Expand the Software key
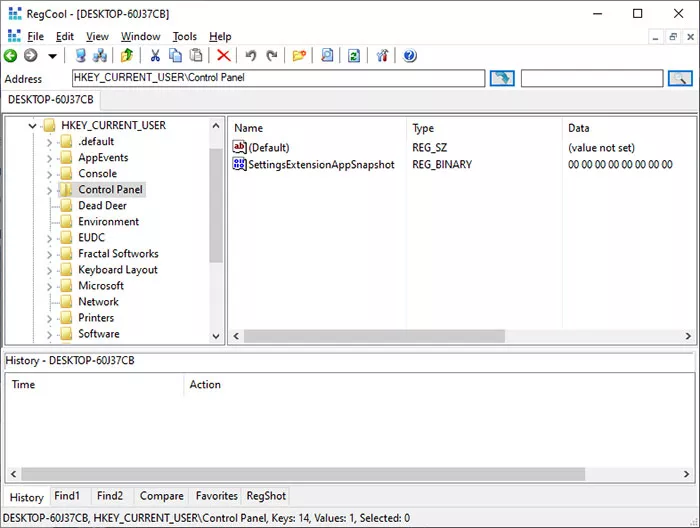 [49, 335]
